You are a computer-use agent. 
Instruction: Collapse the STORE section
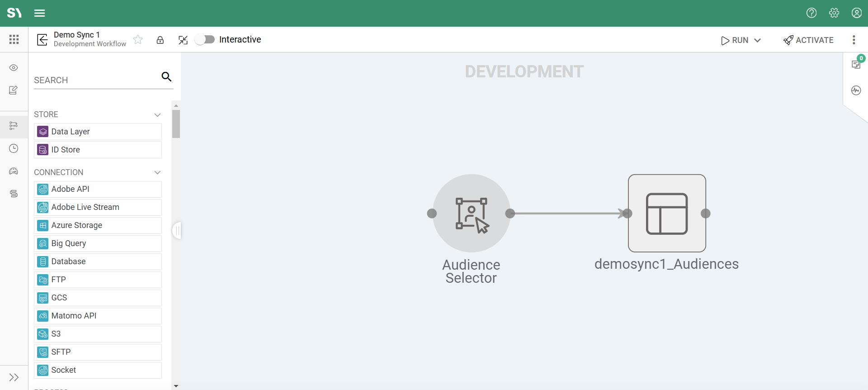[x=157, y=115]
